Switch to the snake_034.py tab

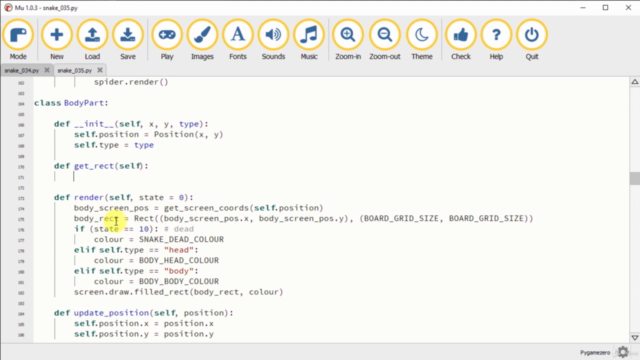pyautogui.click(x=22, y=71)
